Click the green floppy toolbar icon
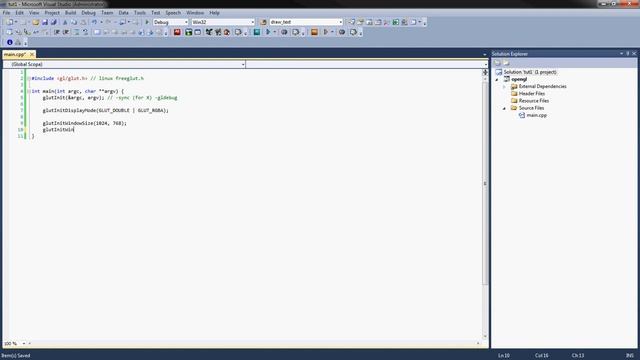This screenshot has width=640, height=360. 189,32
